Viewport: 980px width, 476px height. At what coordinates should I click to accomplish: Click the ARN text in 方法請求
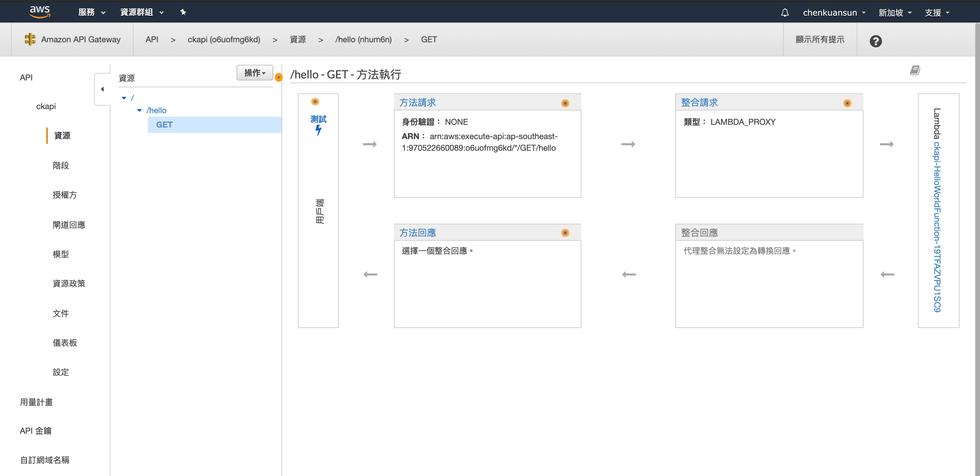pos(479,142)
